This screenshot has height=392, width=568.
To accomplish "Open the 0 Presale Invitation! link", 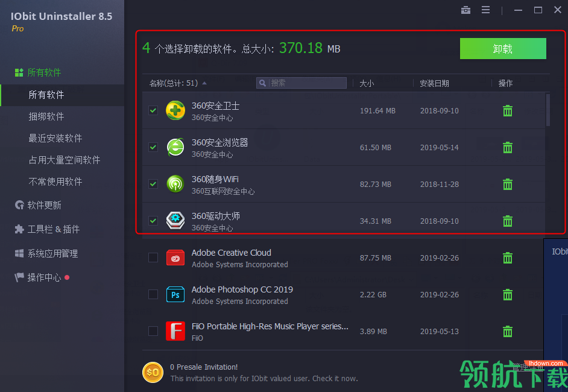I will point(204,367).
